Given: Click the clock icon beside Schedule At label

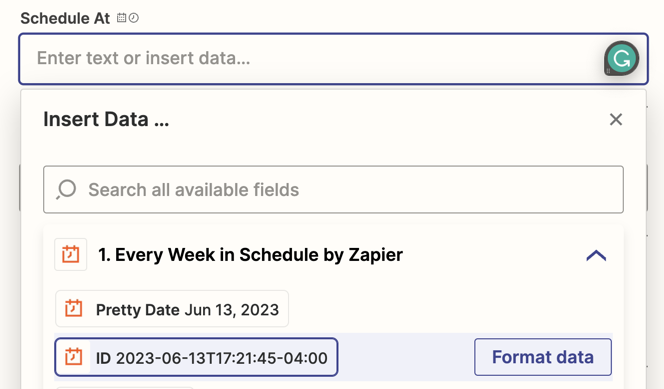Looking at the screenshot, I should [133, 18].
